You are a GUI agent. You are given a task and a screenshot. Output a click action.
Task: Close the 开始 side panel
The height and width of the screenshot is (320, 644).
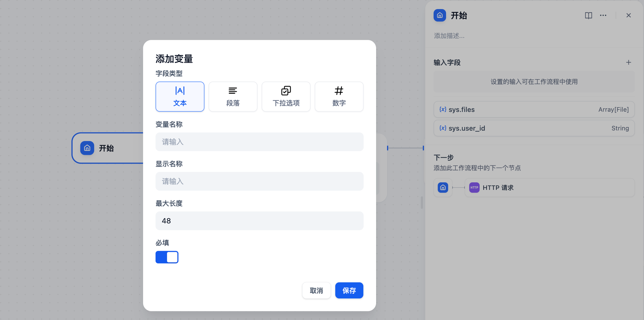[x=629, y=15]
